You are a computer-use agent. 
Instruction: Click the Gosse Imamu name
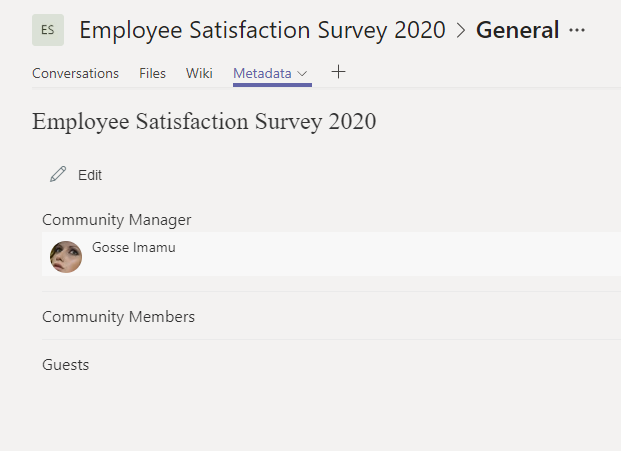tap(134, 247)
